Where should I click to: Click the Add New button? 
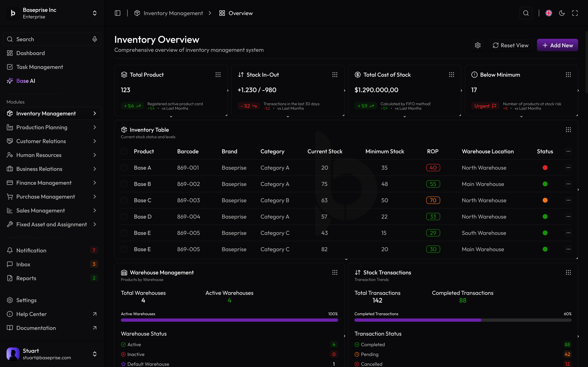pos(557,45)
